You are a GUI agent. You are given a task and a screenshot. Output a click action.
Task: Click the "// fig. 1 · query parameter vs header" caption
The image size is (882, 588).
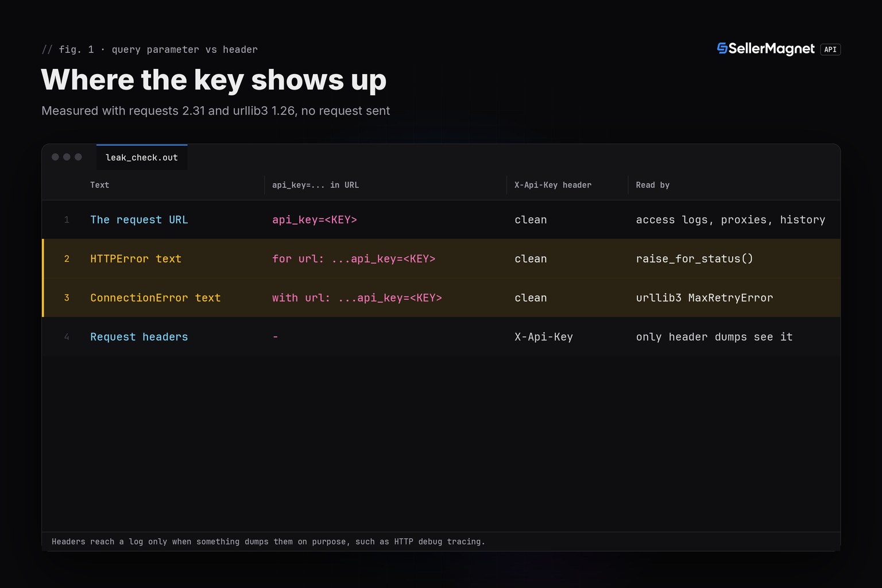pyautogui.click(x=149, y=49)
